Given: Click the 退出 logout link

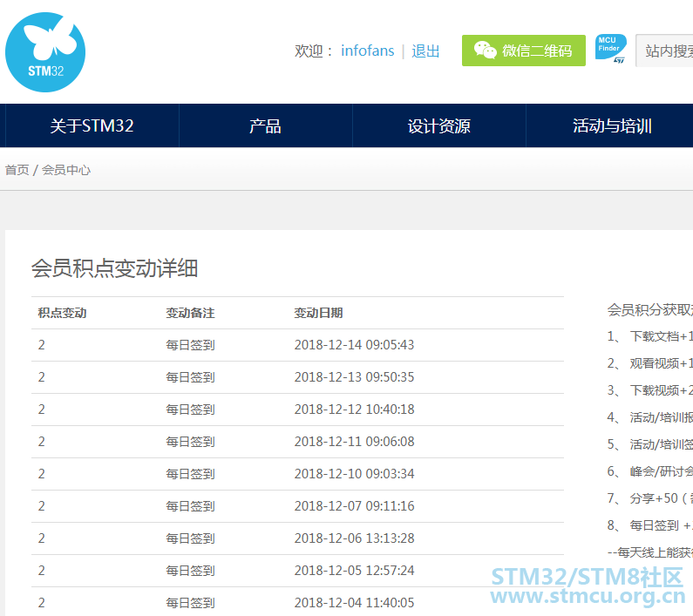Looking at the screenshot, I should [x=425, y=51].
